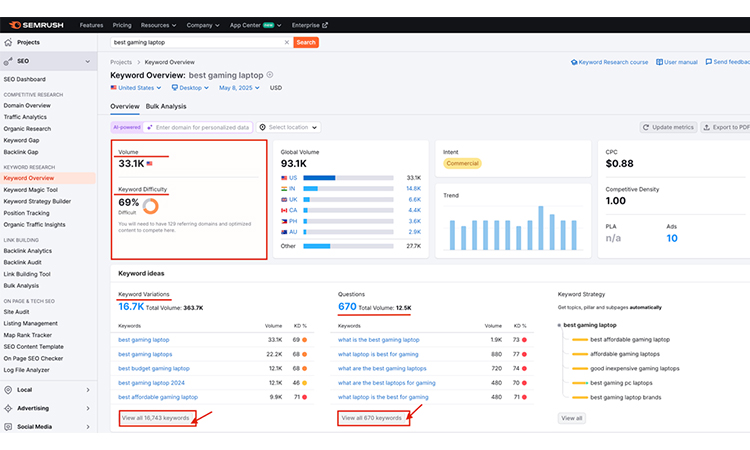Click the AI sparkle icon in domain field

pos(150,127)
